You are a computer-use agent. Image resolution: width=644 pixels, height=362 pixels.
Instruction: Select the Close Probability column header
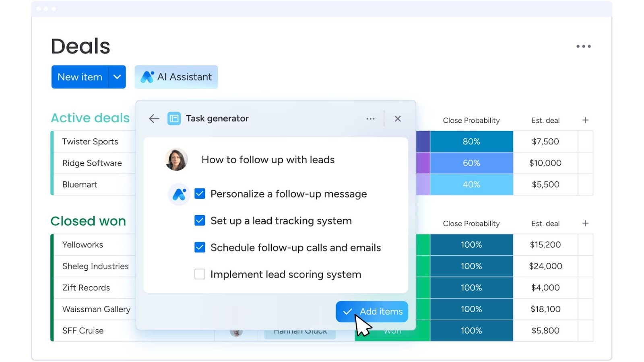tap(471, 120)
